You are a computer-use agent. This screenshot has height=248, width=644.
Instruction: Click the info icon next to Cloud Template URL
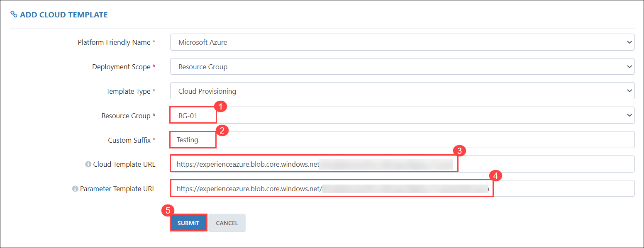pyautogui.click(x=88, y=164)
